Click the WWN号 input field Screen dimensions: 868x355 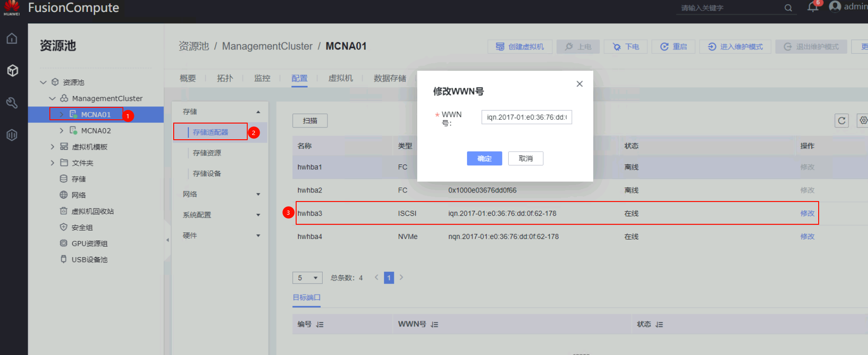pos(526,117)
